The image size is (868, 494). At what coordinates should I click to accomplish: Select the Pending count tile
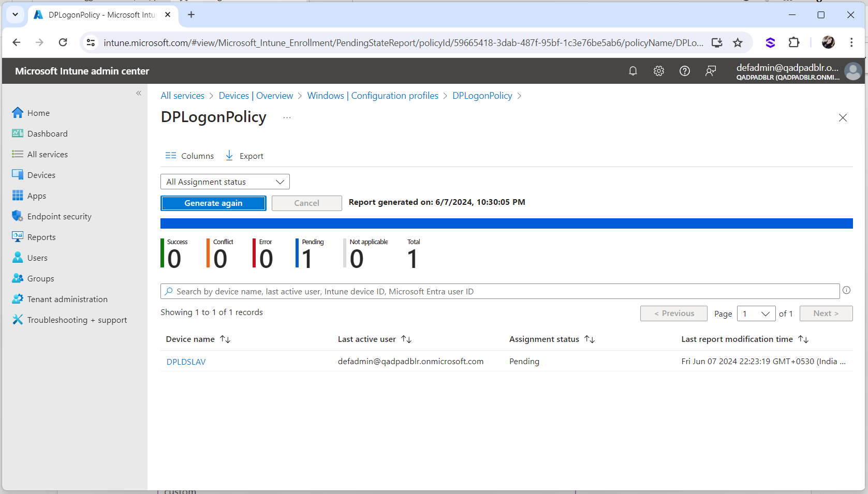[x=310, y=253]
